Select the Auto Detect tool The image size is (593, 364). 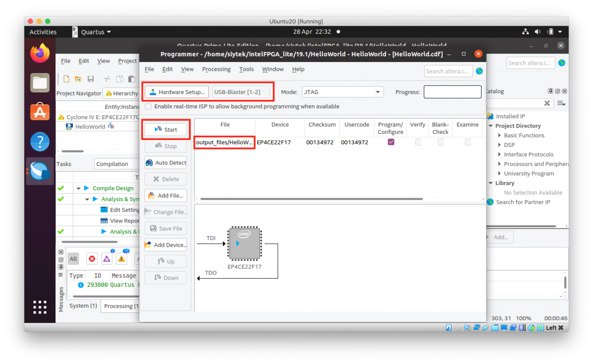tap(165, 162)
